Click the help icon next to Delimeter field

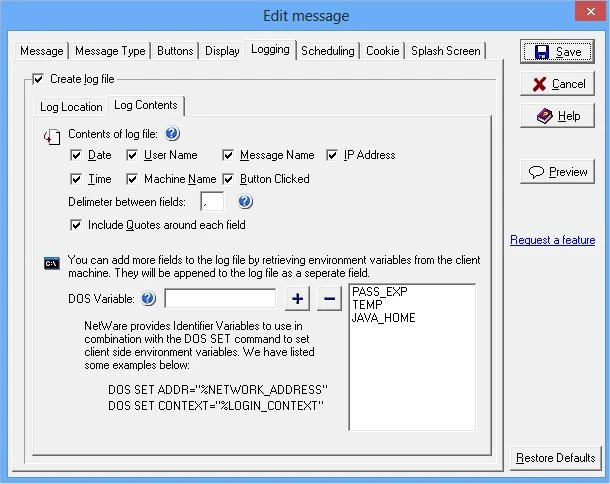(246, 203)
